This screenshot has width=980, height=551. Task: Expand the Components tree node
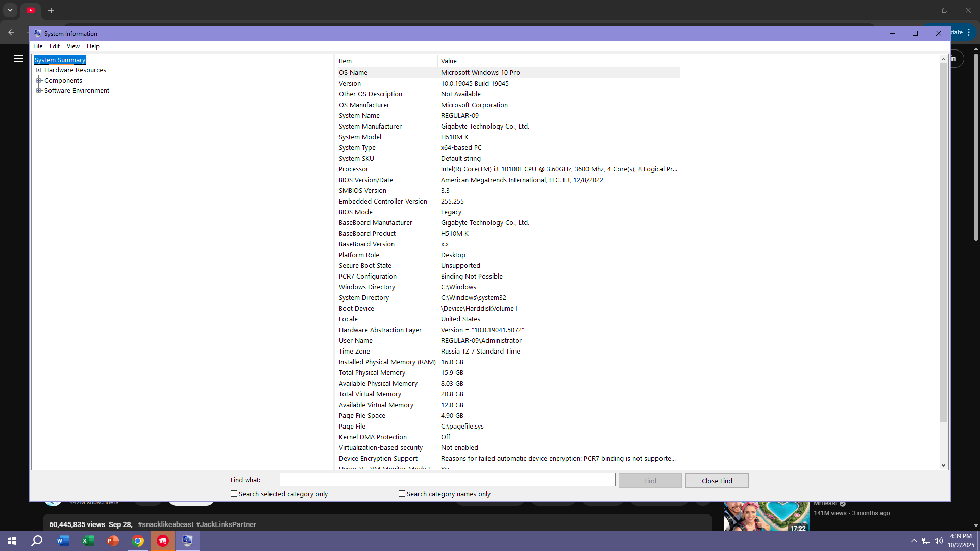click(38, 81)
